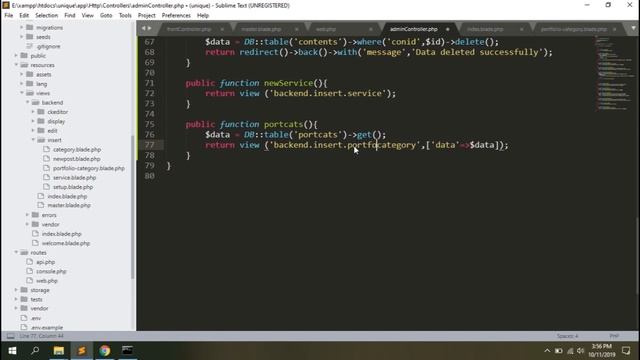Viewport: 640px width, 360px height.
Task: Open setup.blade.php in the sidebar
Action: pos(73,187)
